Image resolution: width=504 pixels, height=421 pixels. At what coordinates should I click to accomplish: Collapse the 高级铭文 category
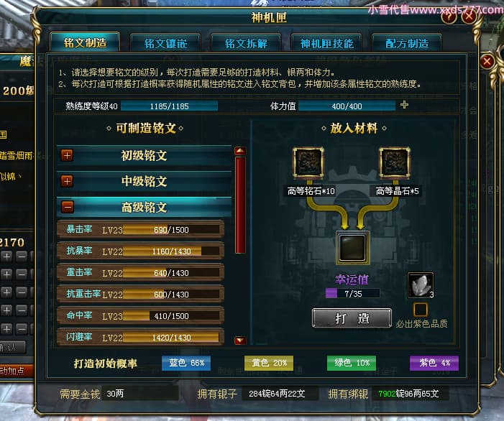tap(67, 207)
